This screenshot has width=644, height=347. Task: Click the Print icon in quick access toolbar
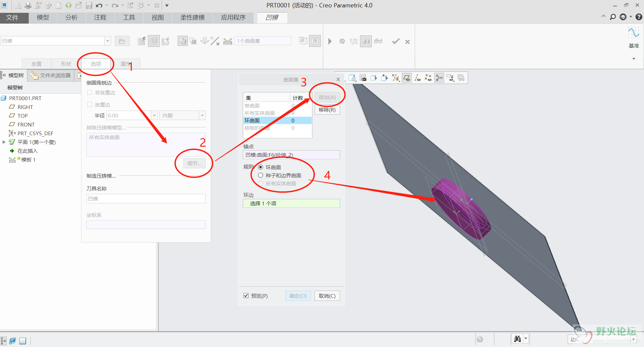point(28,5)
